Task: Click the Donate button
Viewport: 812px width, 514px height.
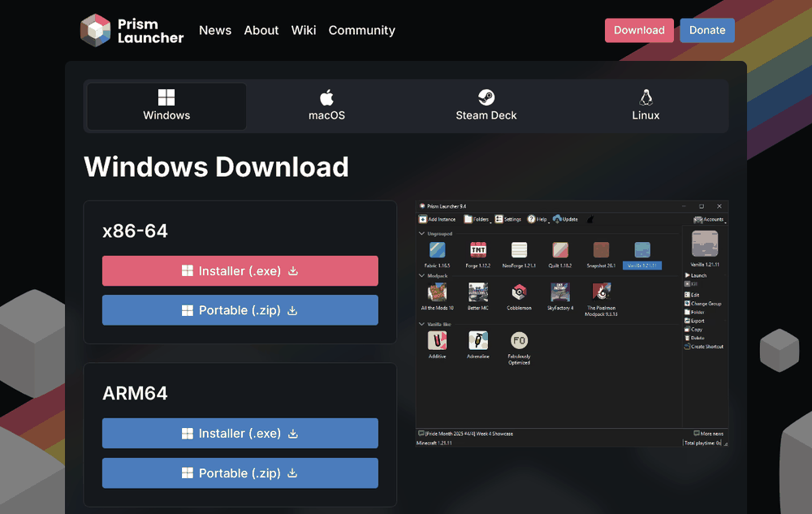Action: tap(707, 30)
